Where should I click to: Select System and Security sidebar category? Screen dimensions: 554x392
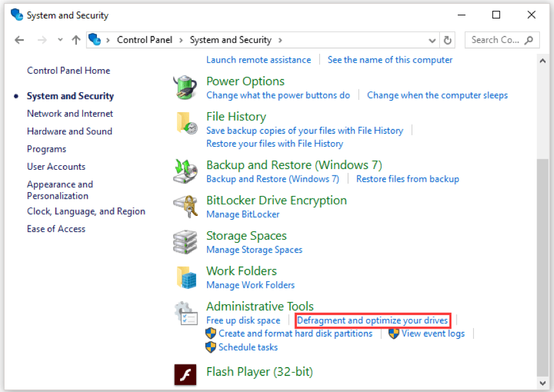(x=71, y=96)
